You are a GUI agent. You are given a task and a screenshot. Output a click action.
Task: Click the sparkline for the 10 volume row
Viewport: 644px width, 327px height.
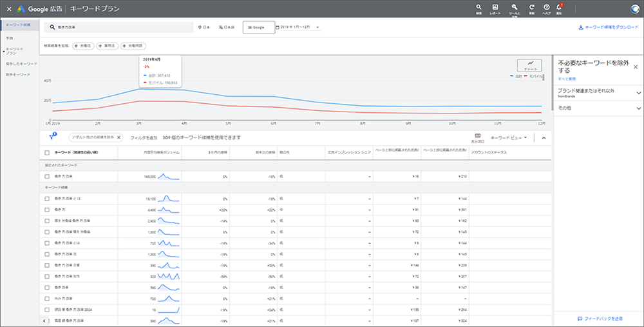(x=169, y=310)
